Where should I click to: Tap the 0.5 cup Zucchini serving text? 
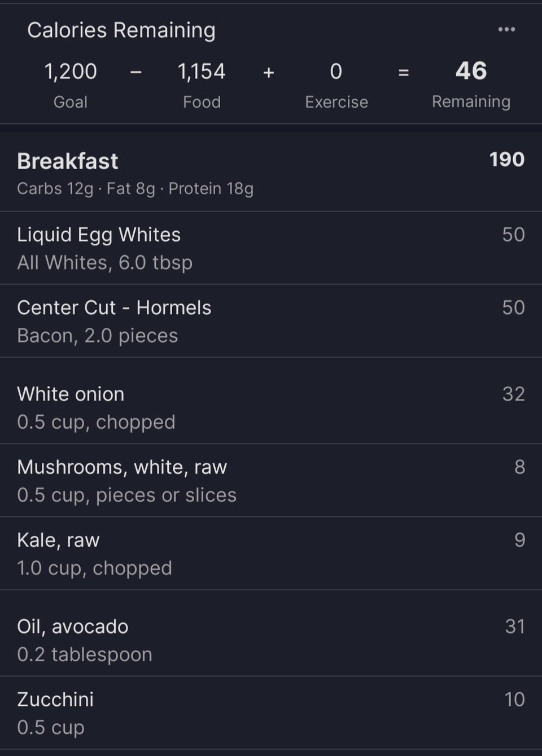(x=51, y=727)
